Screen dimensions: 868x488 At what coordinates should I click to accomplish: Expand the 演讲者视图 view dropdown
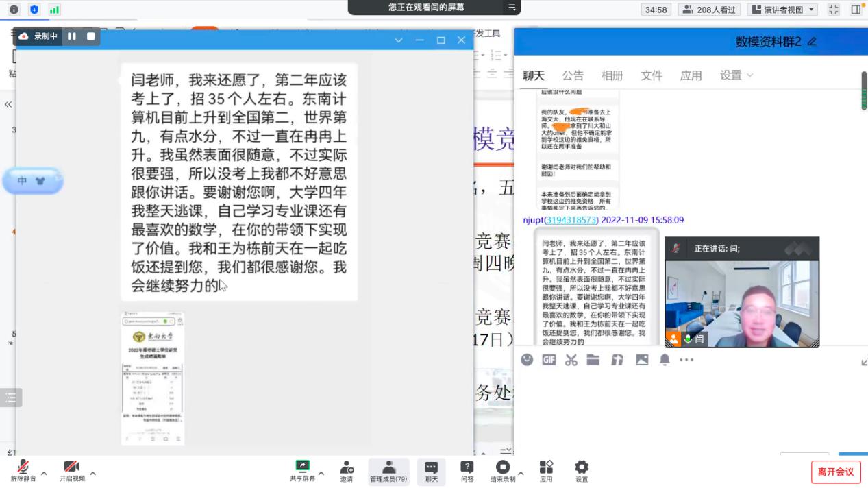(783, 10)
